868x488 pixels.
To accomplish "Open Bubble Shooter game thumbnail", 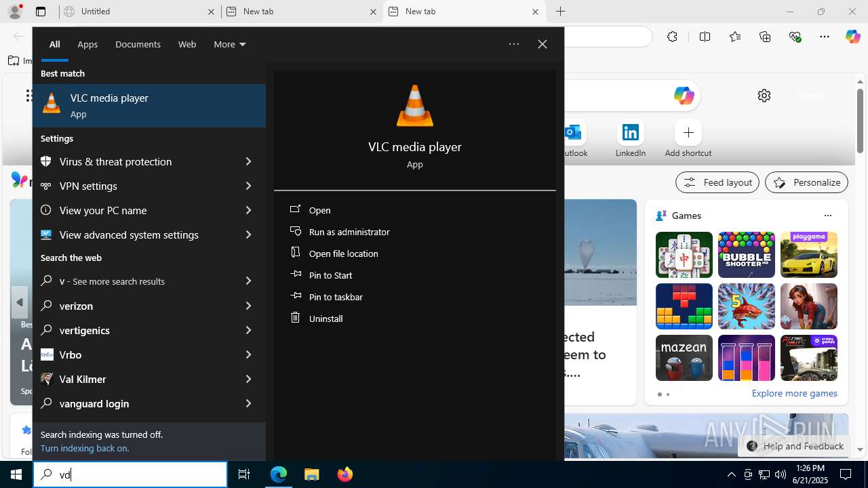I will click(747, 255).
